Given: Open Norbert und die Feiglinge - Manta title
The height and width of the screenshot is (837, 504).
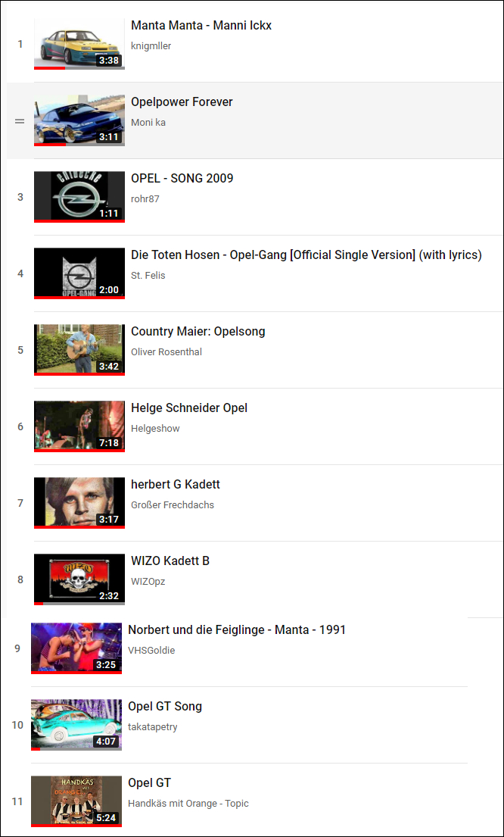Looking at the screenshot, I should 237,630.
